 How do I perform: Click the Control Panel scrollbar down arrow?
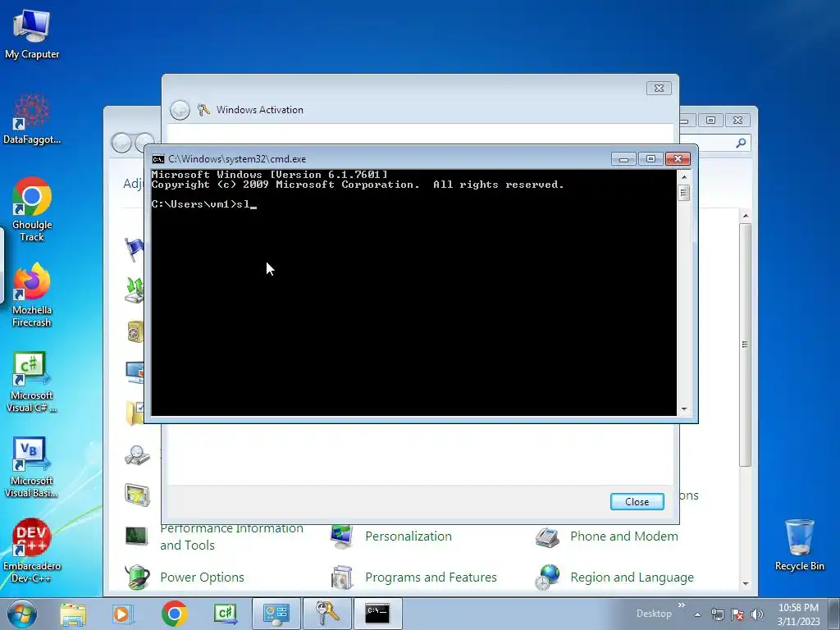click(745, 584)
